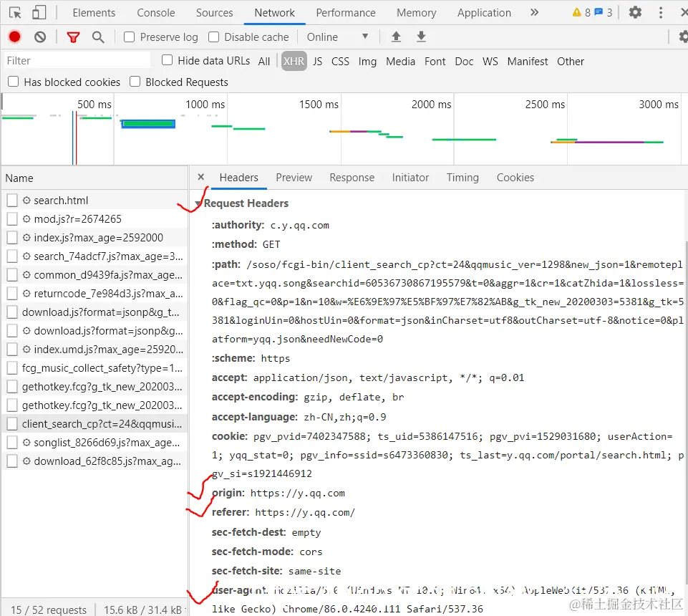Image resolution: width=688 pixels, height=616 pixels.
Task: Tick checkbox beside search.html
Action: pos(12,201)
